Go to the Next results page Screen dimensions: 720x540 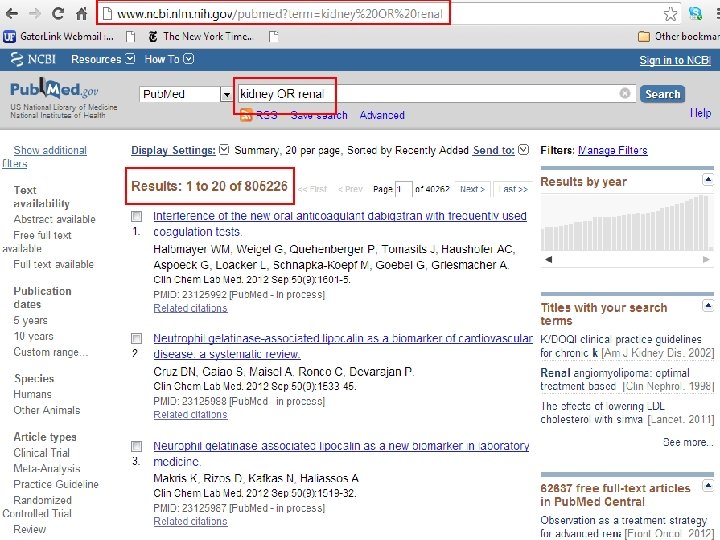[x=472, y=189]
